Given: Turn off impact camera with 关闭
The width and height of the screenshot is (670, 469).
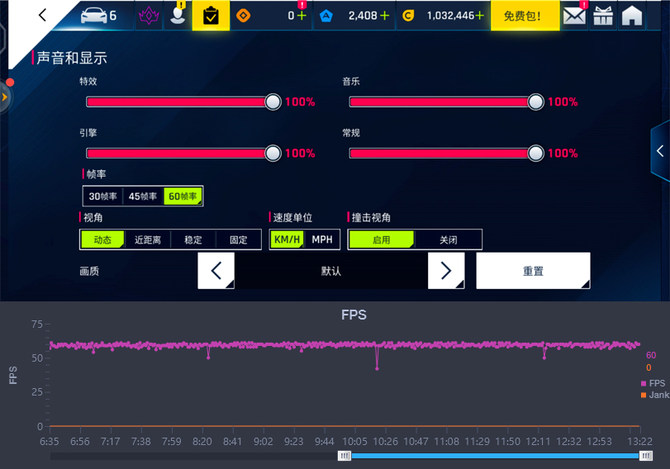Looking at the screenshot, I should tap(449, 240).
